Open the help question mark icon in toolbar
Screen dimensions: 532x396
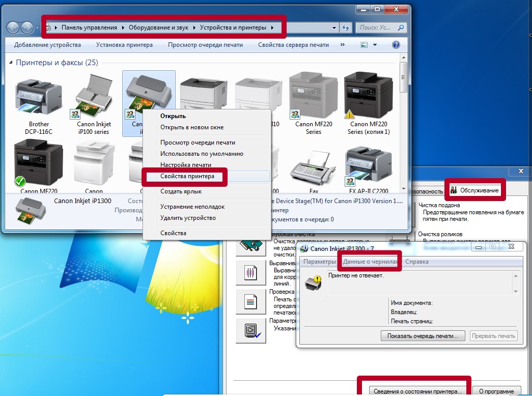395,45
